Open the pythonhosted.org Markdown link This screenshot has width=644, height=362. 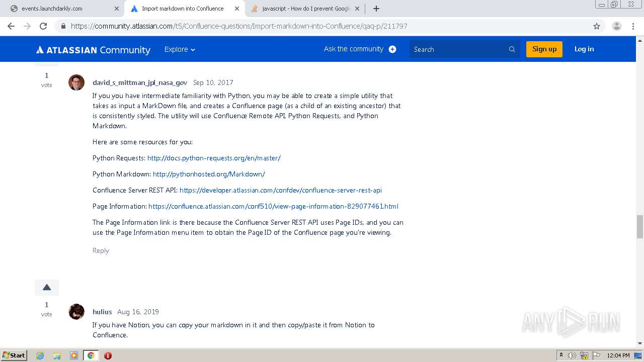(x=209, y=174)
